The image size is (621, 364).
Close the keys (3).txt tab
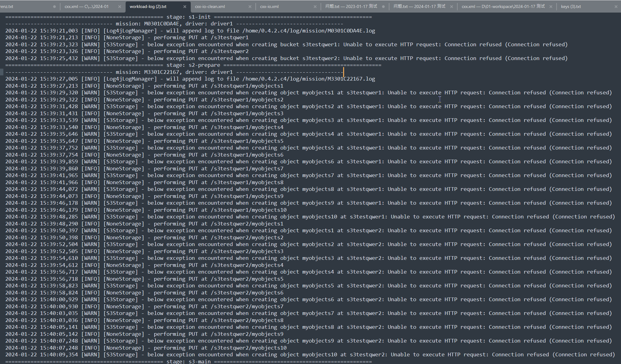tap(616, 6)
